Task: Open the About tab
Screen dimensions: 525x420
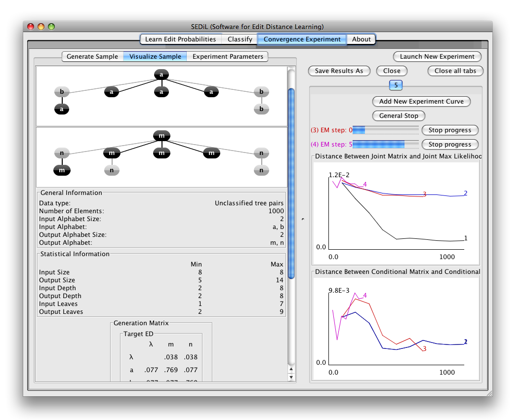Action: [361, 39]
